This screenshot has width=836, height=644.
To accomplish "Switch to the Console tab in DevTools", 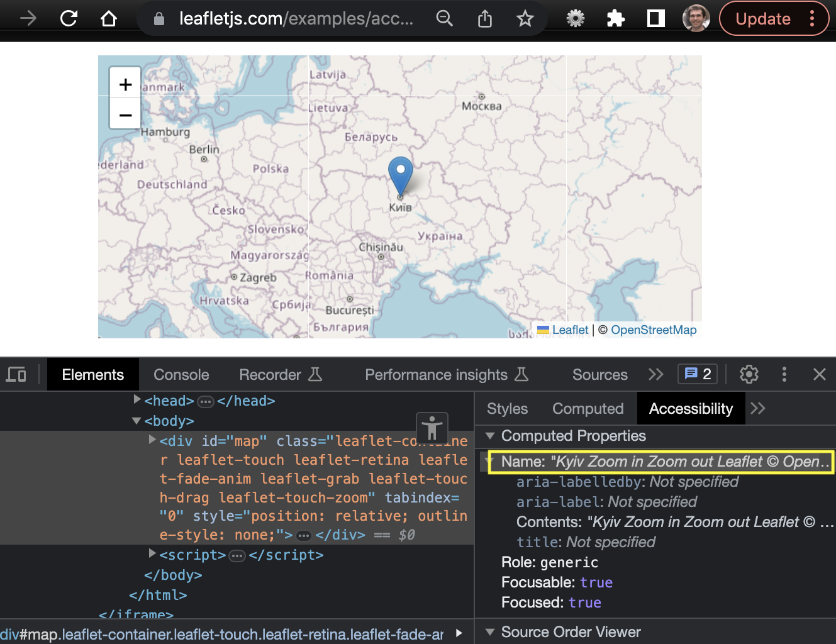I will click(x=181, y=374).
